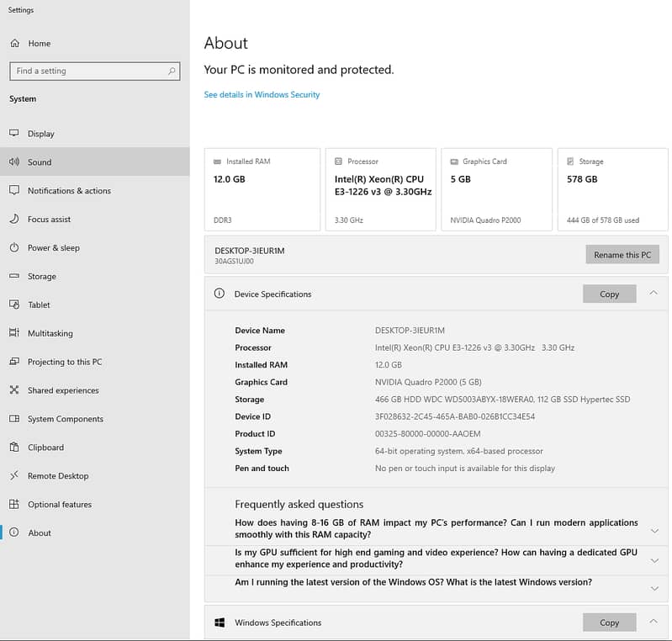The height and width of the screenshot is (641, 672).
Task: Expand the RAM performance FAQ question
Action: pos(654,532)
